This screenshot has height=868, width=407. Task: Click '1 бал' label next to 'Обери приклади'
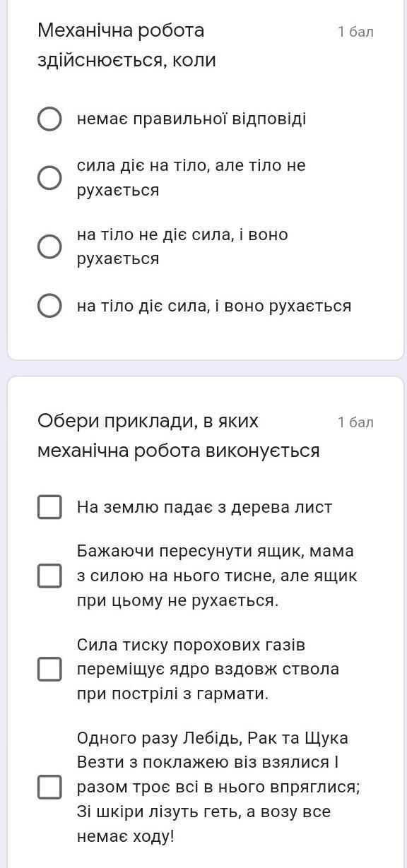coord(355,422)
